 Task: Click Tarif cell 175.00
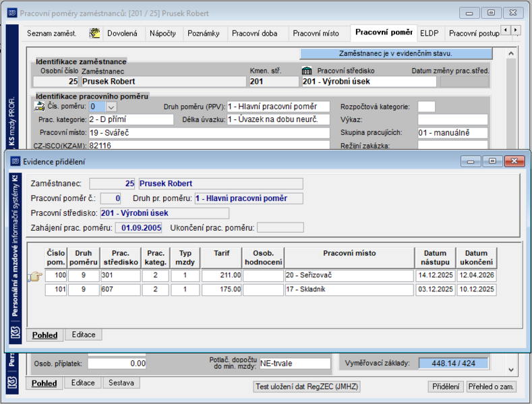[222, 289]
